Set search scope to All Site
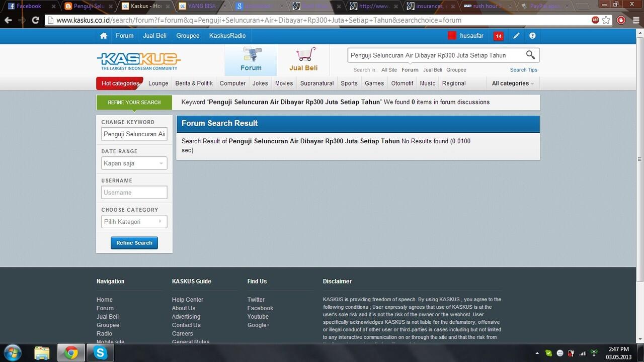 pyautogui.click(x=389, y=70)
